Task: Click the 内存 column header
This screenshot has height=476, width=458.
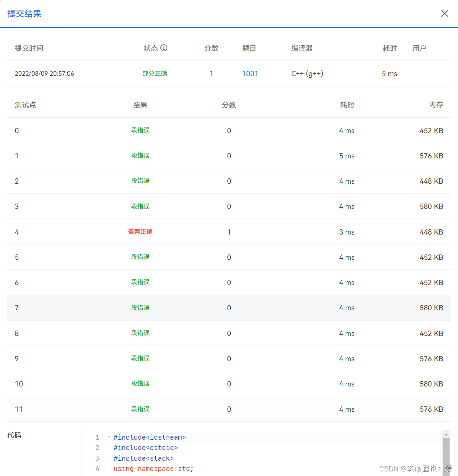Action: pyautogui.click(x=436, y=104)
